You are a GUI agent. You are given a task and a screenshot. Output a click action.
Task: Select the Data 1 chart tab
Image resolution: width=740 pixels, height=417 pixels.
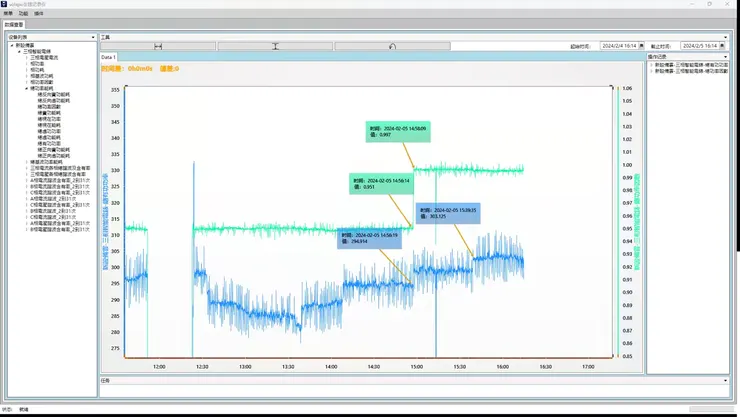coord(108,57)
